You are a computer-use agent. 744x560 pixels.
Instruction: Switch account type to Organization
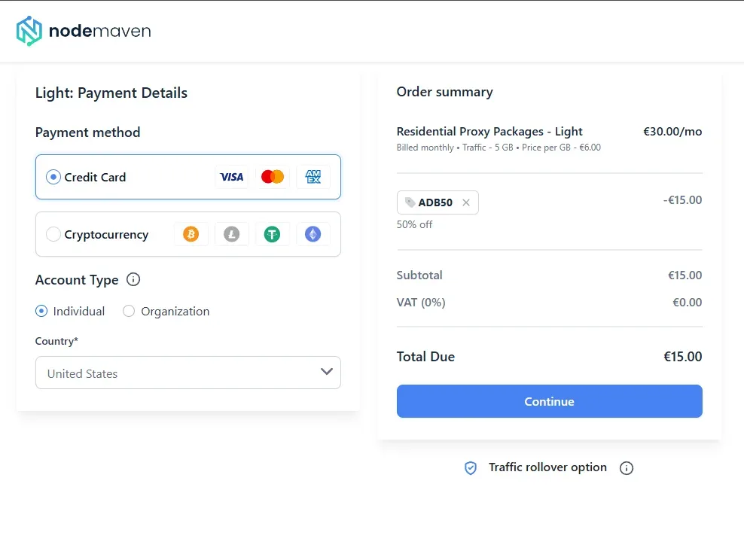pos(129,311)
